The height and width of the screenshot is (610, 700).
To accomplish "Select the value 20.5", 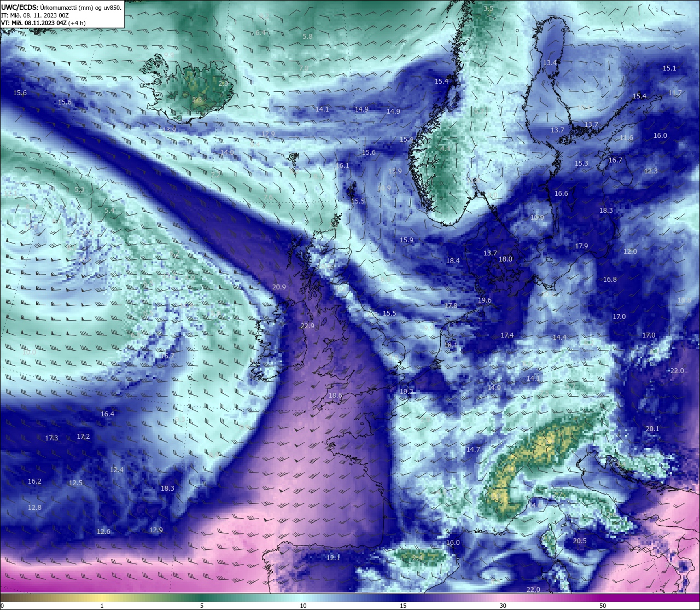I will point(580,541).
